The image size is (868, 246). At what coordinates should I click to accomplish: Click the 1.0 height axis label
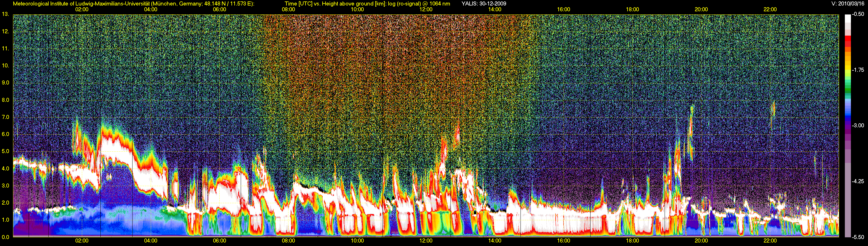tap(5, 220)
